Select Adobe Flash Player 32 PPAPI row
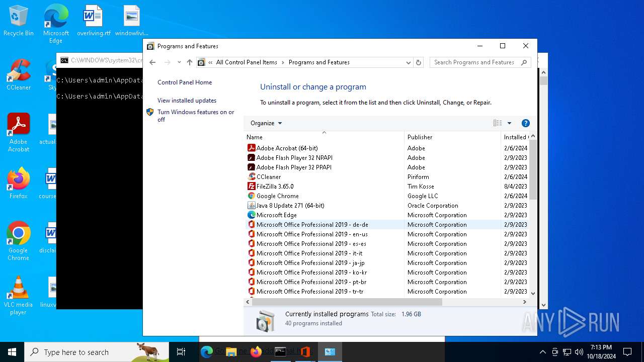Screen dimensions: 644x362 click(x=387, y=167)
